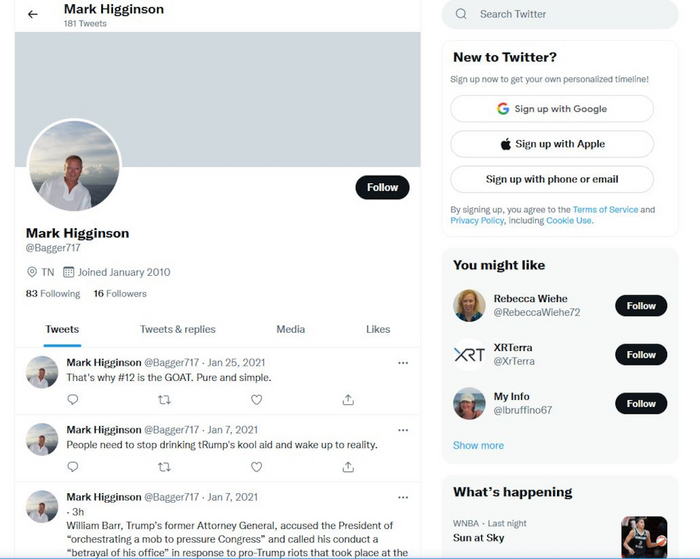700x559 pixels.
Task: Sign up with Google
Action: (552, 109)
